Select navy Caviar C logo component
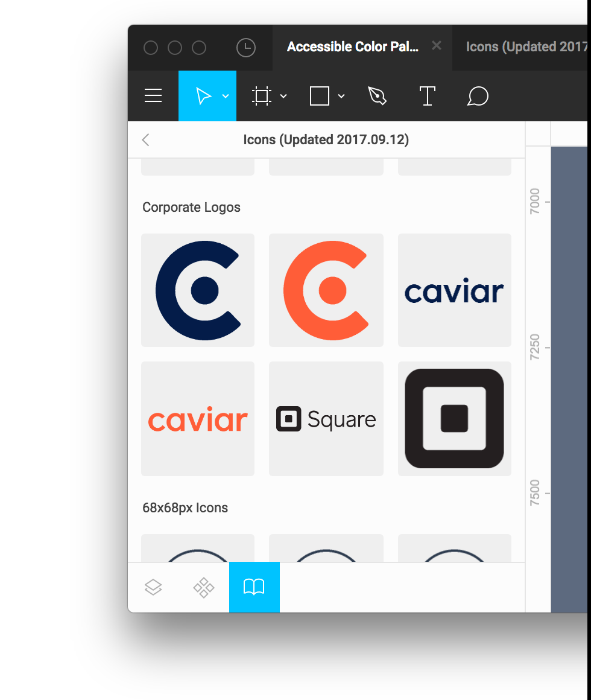The height and width of the screenshot is (700, 591). (x=198, y=290)
